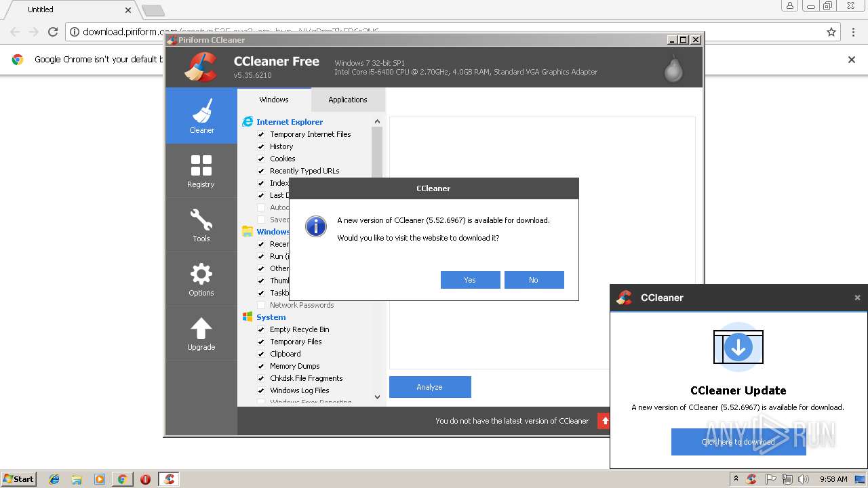The width and height of the screenshot is (868, 488).
Task: Uncheck Chkdsk File Fragments
Action: click(261, 378)
